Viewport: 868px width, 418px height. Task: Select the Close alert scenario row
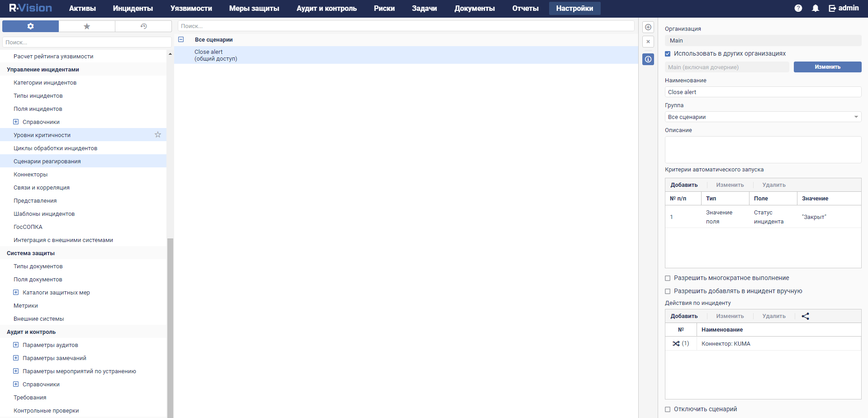point(406,55)
